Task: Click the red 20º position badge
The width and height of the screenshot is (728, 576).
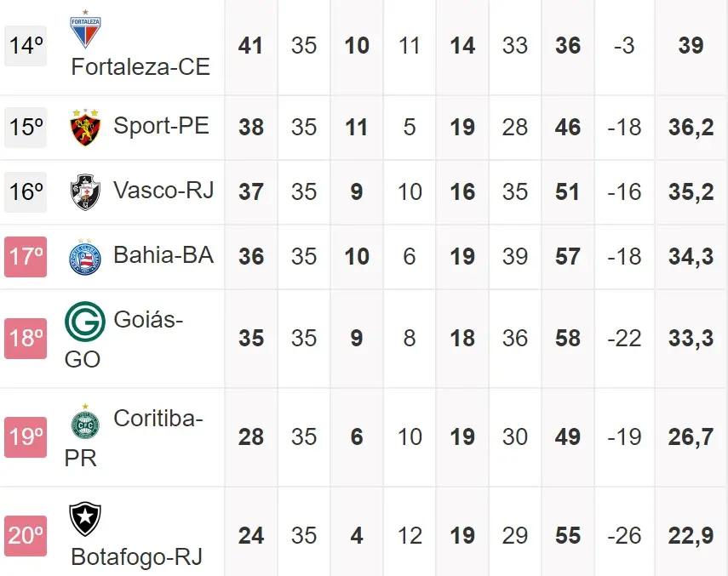Action: click(x=26, y=536)
